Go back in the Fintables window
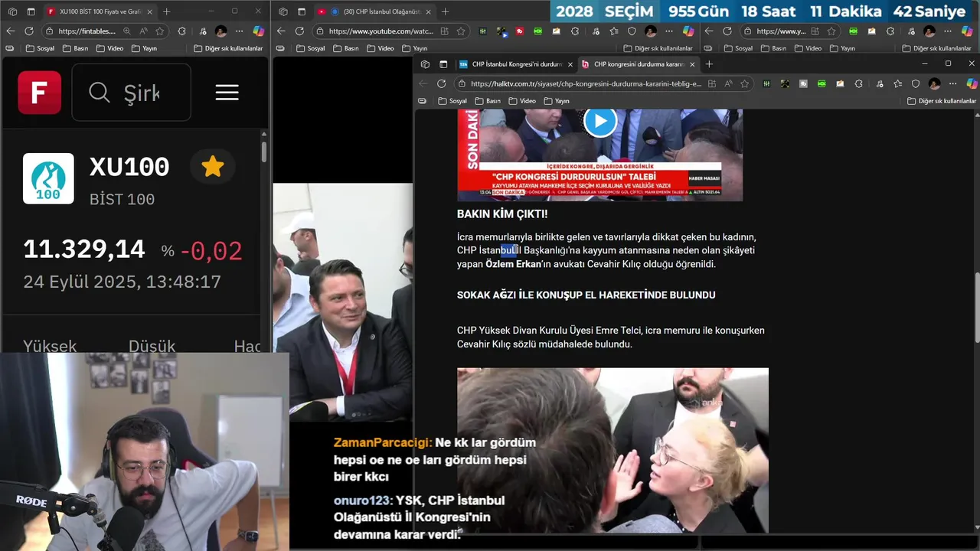 click(11, 31)
